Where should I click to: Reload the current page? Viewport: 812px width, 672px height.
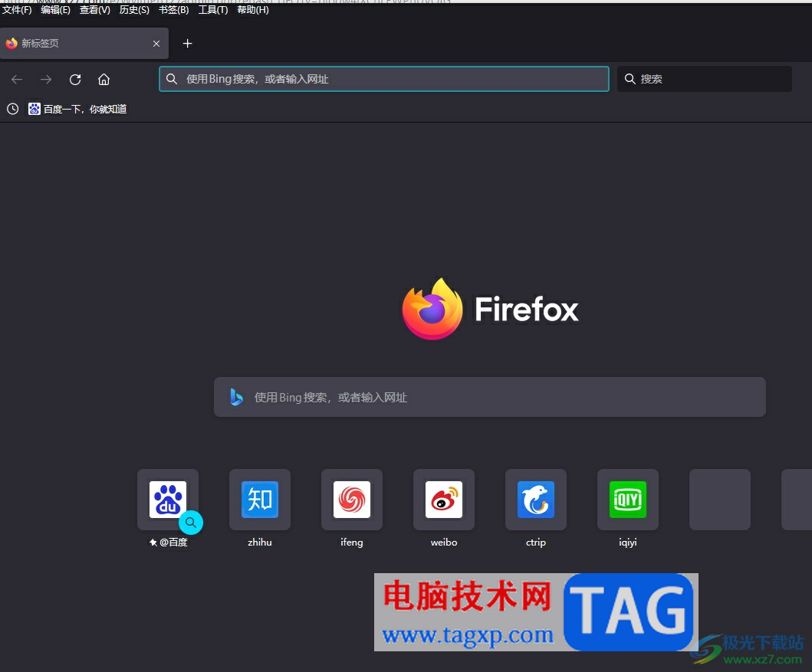(x=75, y=79)
